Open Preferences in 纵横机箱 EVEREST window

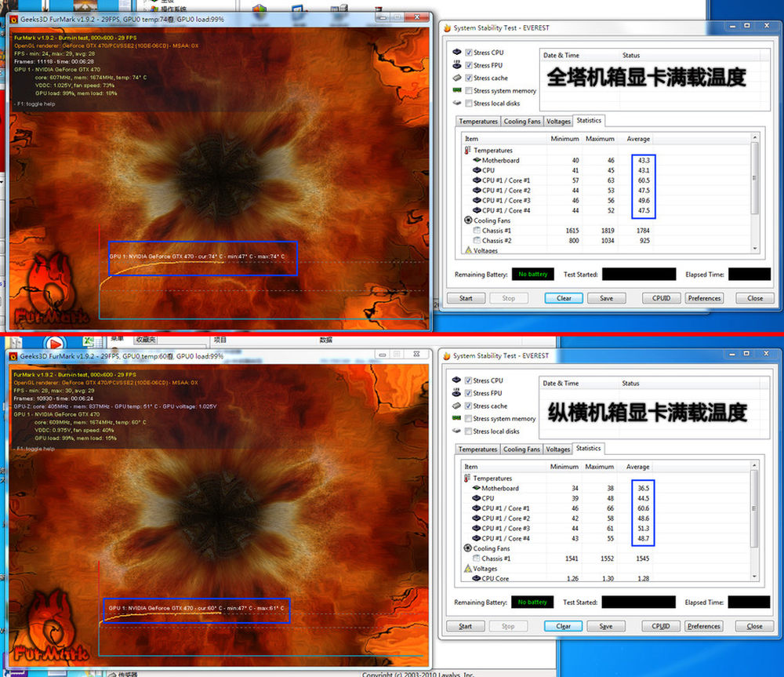click(x=703, y=626)
